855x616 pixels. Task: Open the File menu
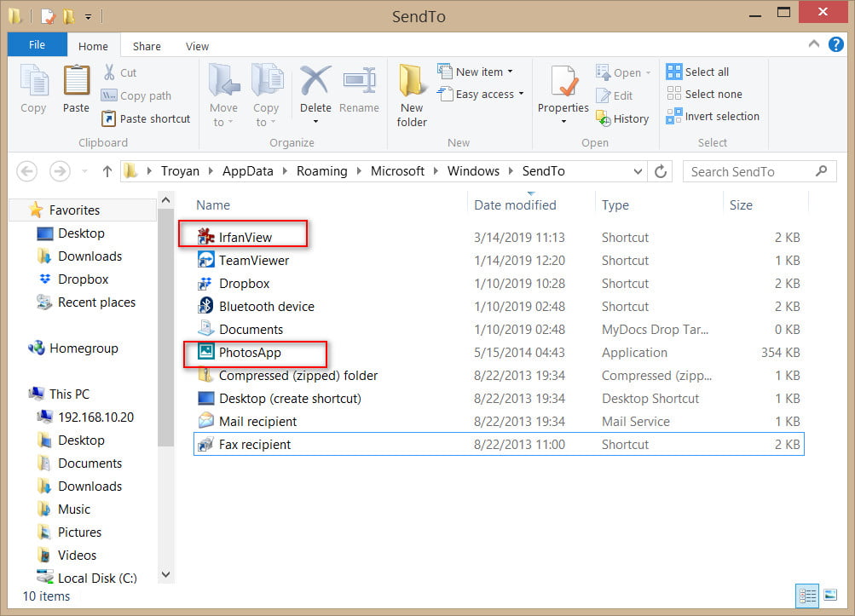coord(36,44)
